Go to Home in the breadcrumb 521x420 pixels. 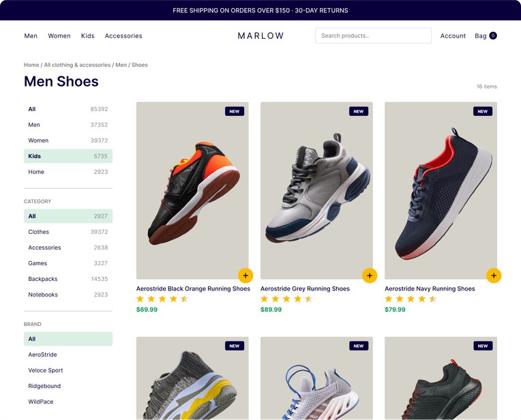coord(31,65)
